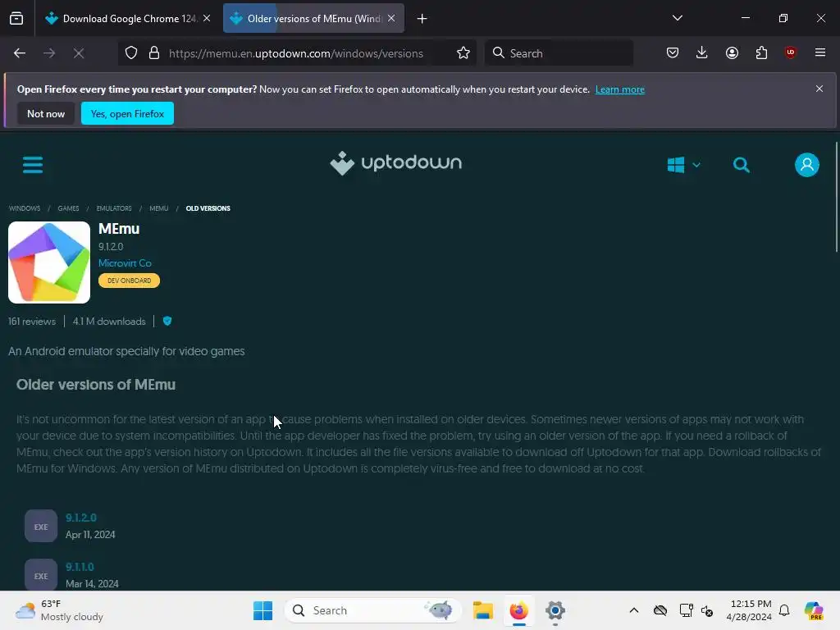Viewport: 840px width, 630px height.
Task: Click the page vertical scrollbar
Action: pyautogui.click(x=836, y=197)
